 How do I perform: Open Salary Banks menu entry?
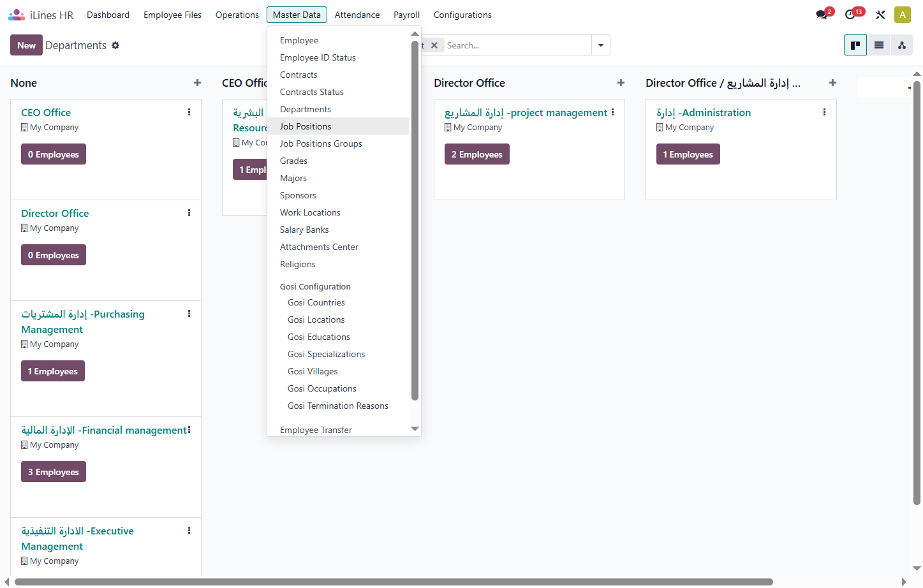point(338,230)
